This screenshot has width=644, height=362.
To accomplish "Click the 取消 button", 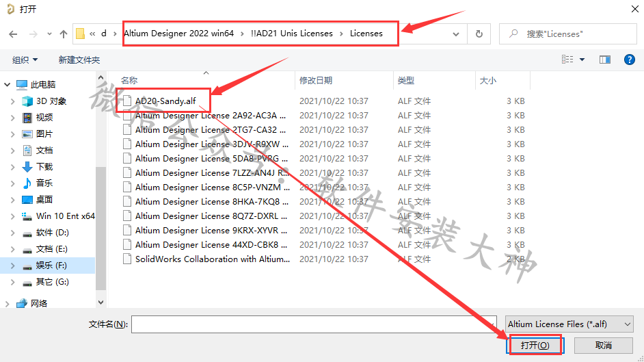I will (604, 345).
